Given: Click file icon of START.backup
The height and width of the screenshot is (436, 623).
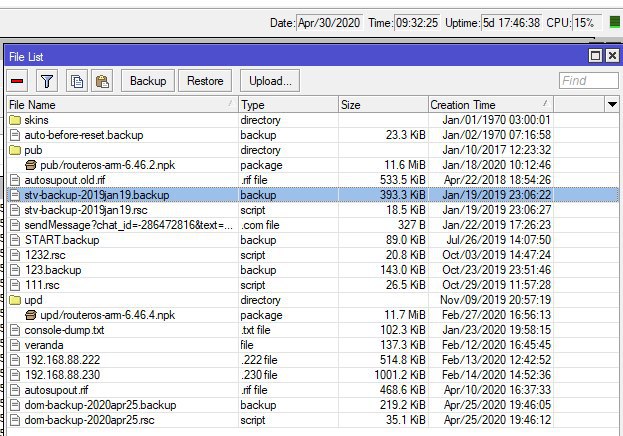Looking at the screenshot, I should point(15,240).
